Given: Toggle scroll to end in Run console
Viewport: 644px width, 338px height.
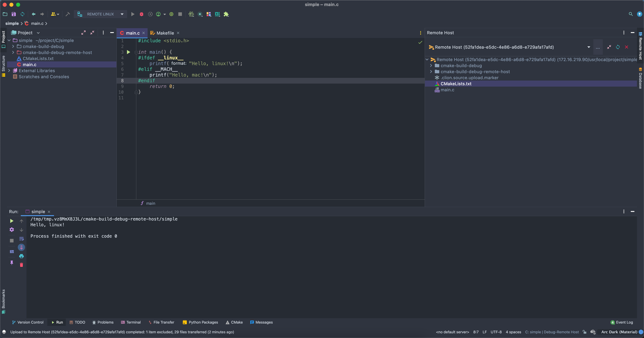Looking at the screenshot, I should tap(21, 247).
